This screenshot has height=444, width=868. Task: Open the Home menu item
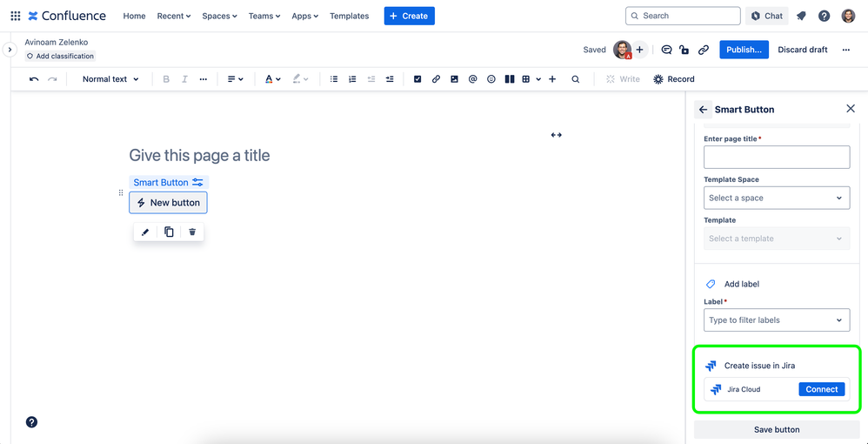pyautogui.click(x=134, y=16)
